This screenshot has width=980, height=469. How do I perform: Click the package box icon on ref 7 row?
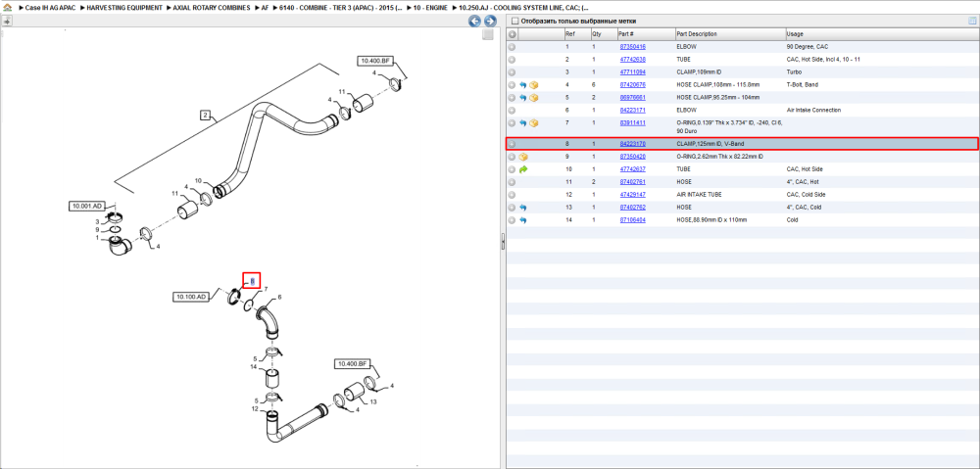tap(534, 123)
